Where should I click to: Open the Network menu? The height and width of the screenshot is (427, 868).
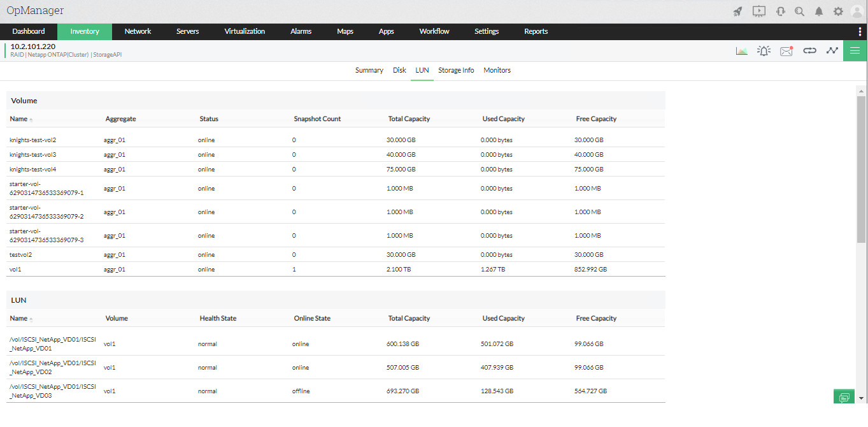pyautogui.click(x=138, y=31)
